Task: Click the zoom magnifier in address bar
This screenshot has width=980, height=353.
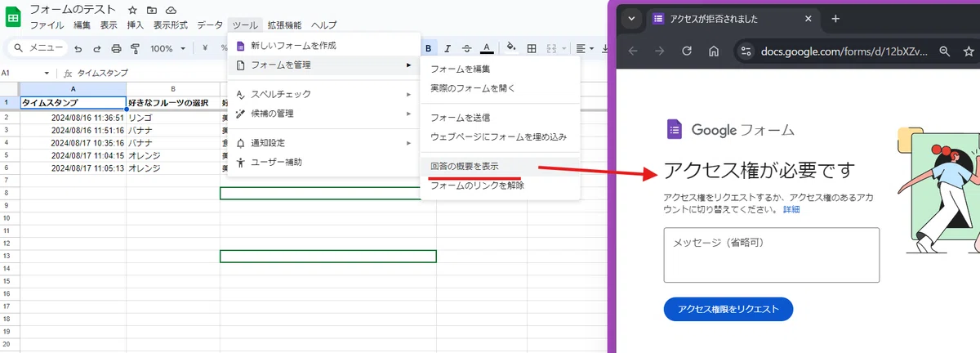Action: [x=945, y=51]
